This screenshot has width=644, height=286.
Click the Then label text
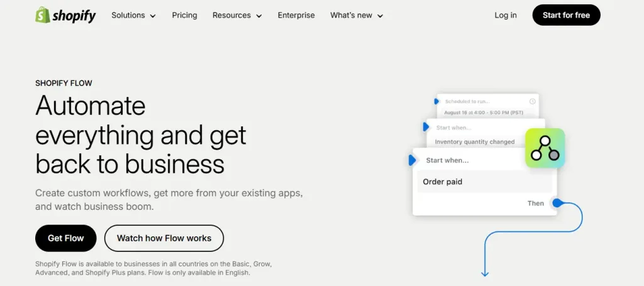(x=536, y=203)
